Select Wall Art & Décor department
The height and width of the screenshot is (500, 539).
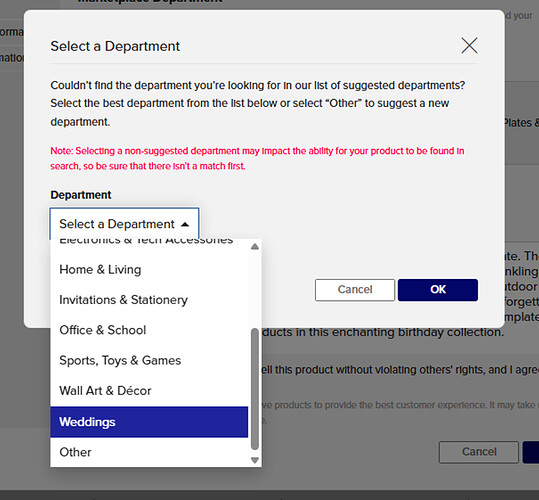(149, 390)
